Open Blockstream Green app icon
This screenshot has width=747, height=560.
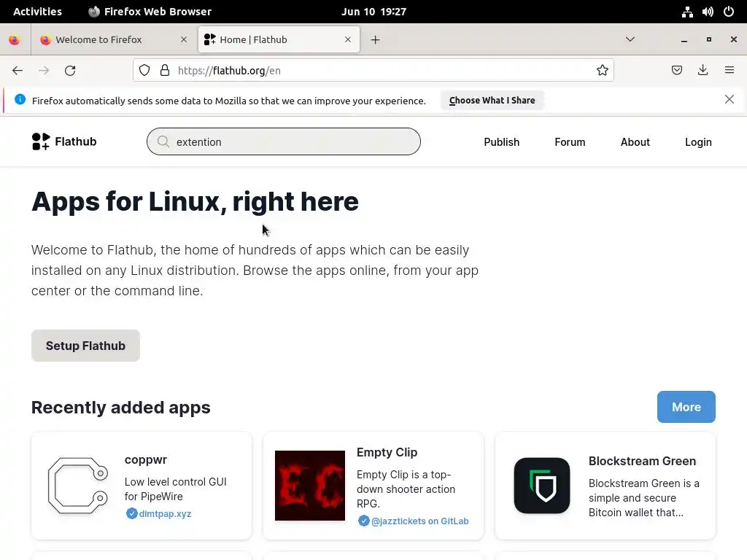pos(542,486)
